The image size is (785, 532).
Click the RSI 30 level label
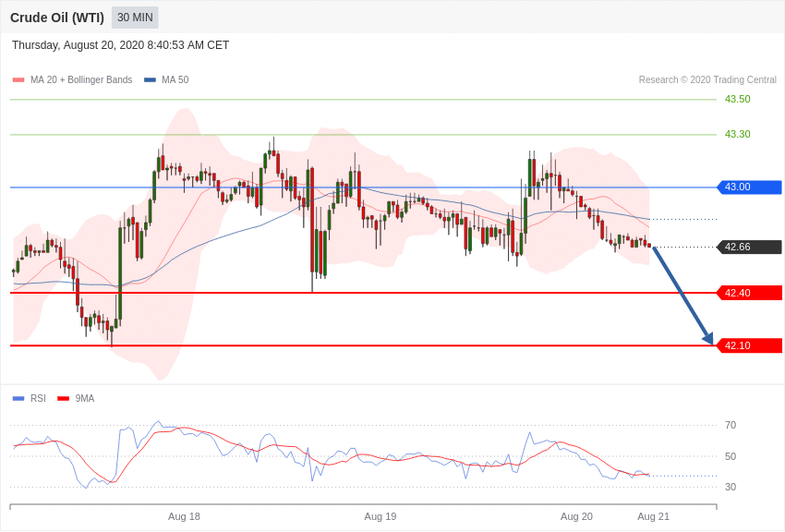pos(731,487)
